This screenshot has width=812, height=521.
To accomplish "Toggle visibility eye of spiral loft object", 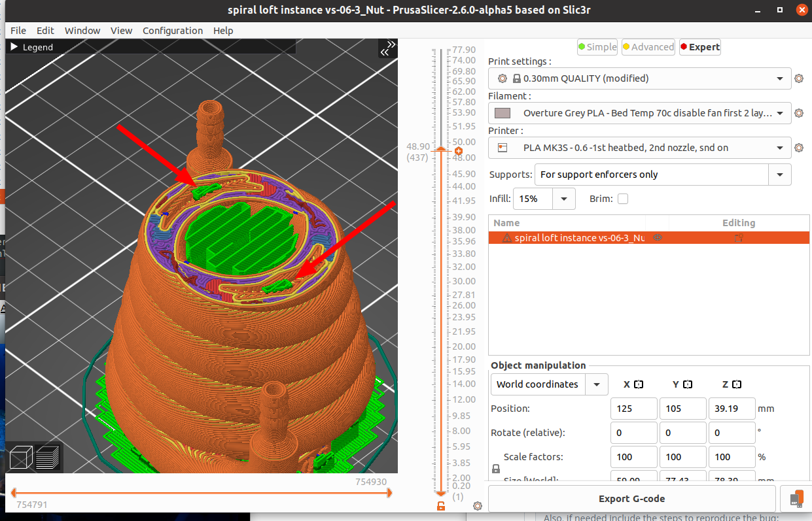I will (x=658, y=238).
